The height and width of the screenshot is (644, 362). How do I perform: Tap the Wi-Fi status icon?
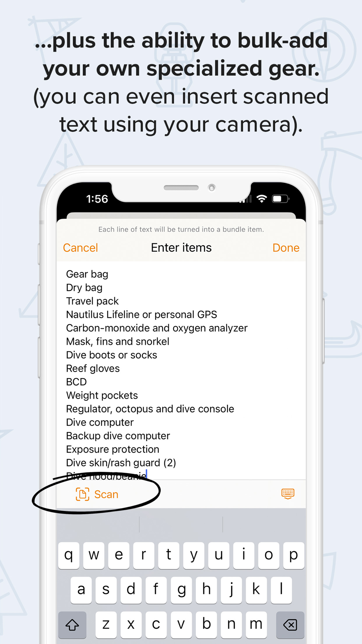click(262, 198)
